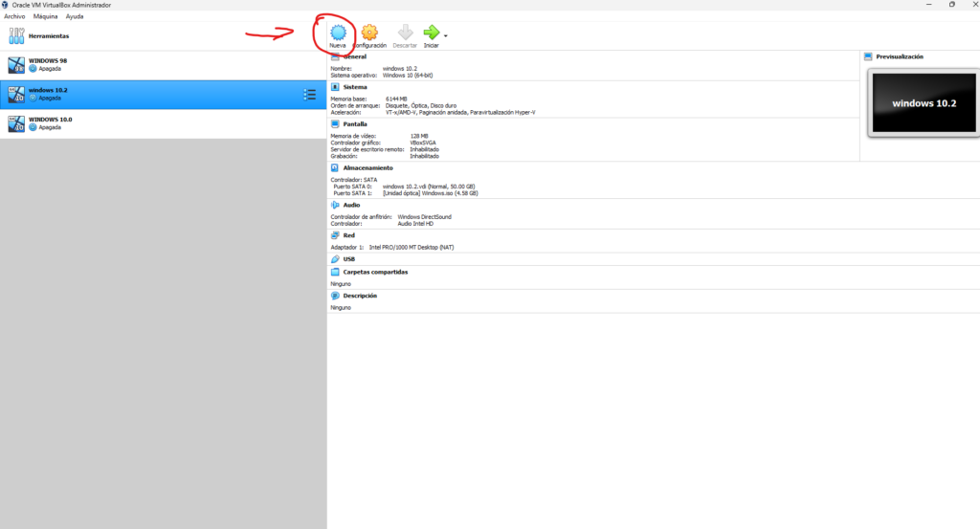This screenshot has height=529, width=980.
Task: Open the Máquina menu
Action: coord(44,16)
